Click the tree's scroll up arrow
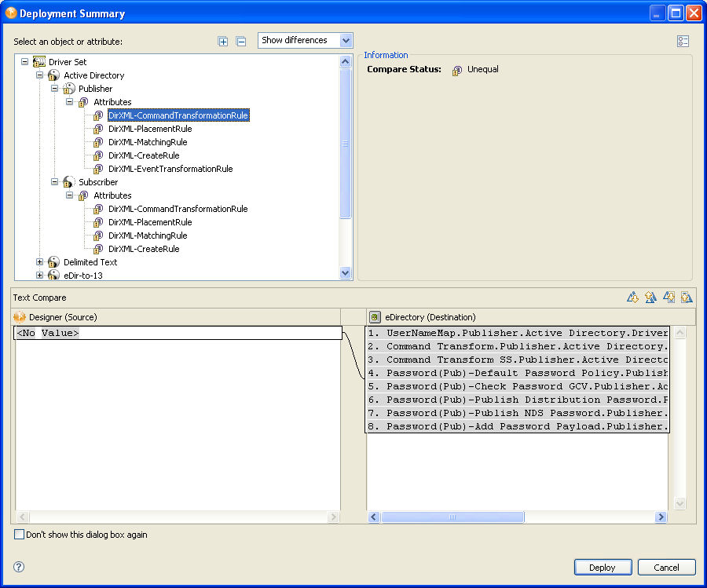Image resolution: width=707 pixels, height=588 pixels. (346, 61)
